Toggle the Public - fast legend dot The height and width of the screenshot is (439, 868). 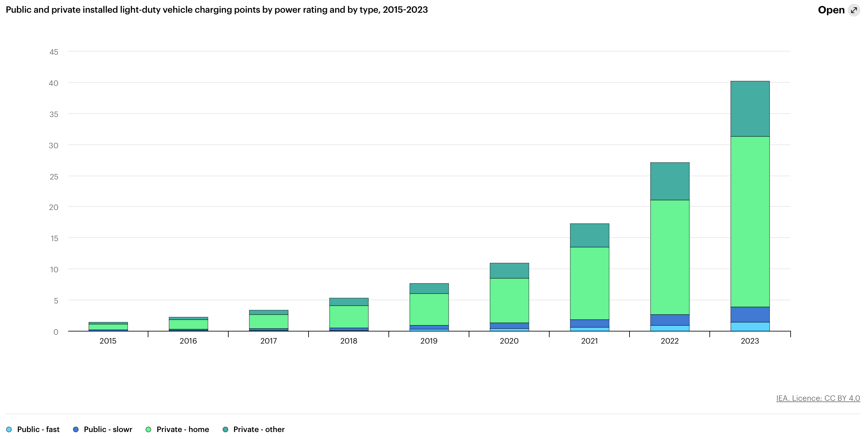[9, 429]
